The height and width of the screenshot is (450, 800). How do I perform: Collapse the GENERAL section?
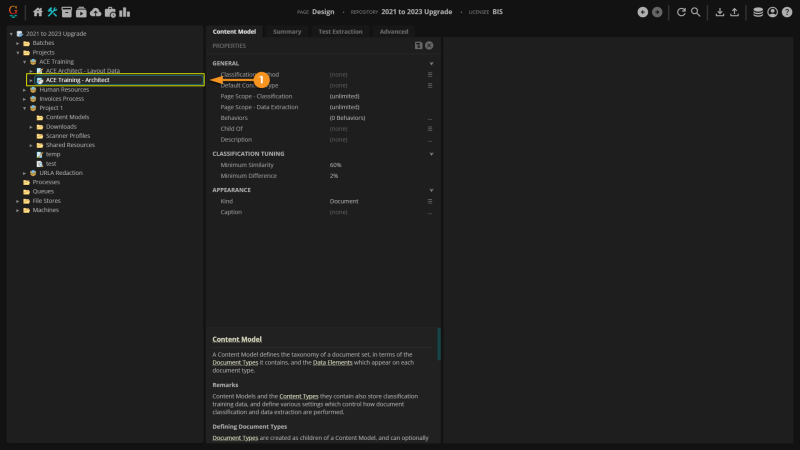[x=431, y=64]
